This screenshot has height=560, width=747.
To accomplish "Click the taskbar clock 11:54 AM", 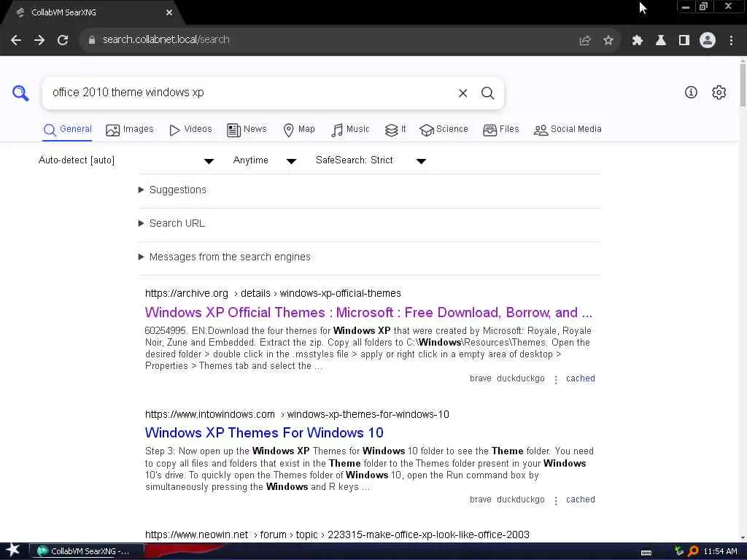I will pos(720,551).
